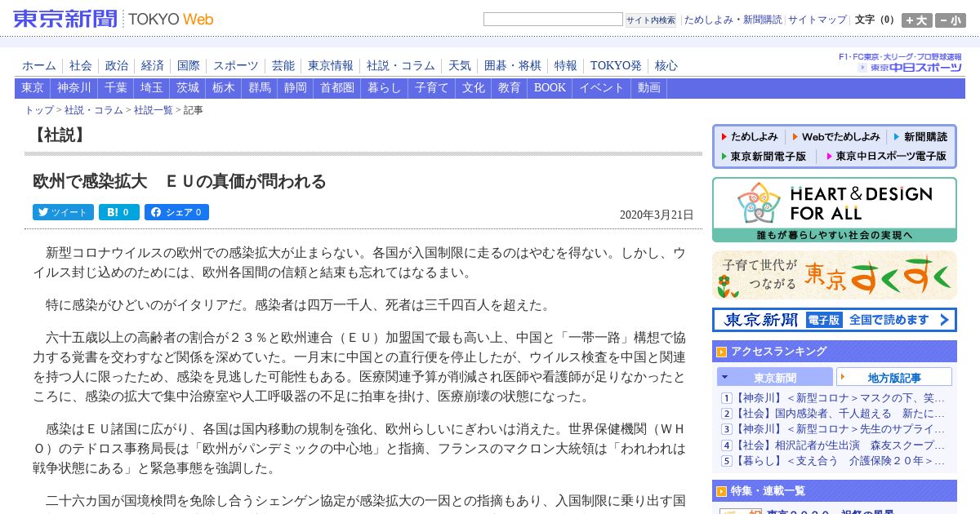Select 神奈川 in regional submenu
This screenshot has height=514, width=980.
[74, 88]
